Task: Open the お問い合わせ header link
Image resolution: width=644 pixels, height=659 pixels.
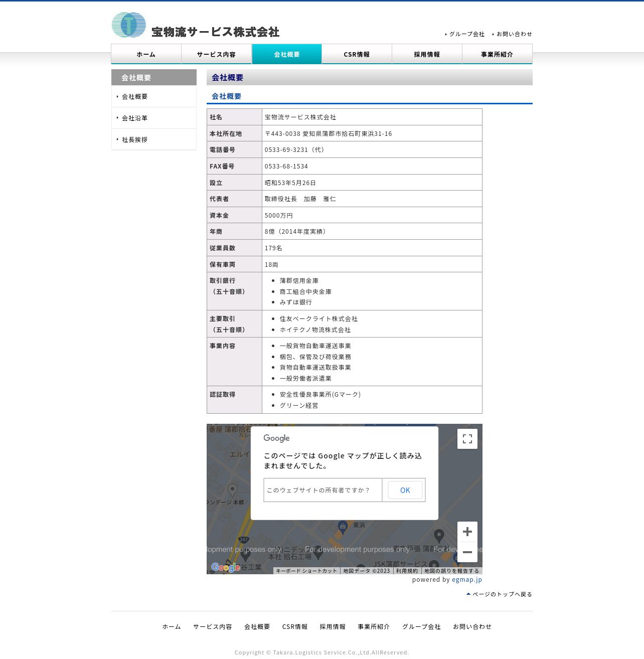Action: (514, 34)
